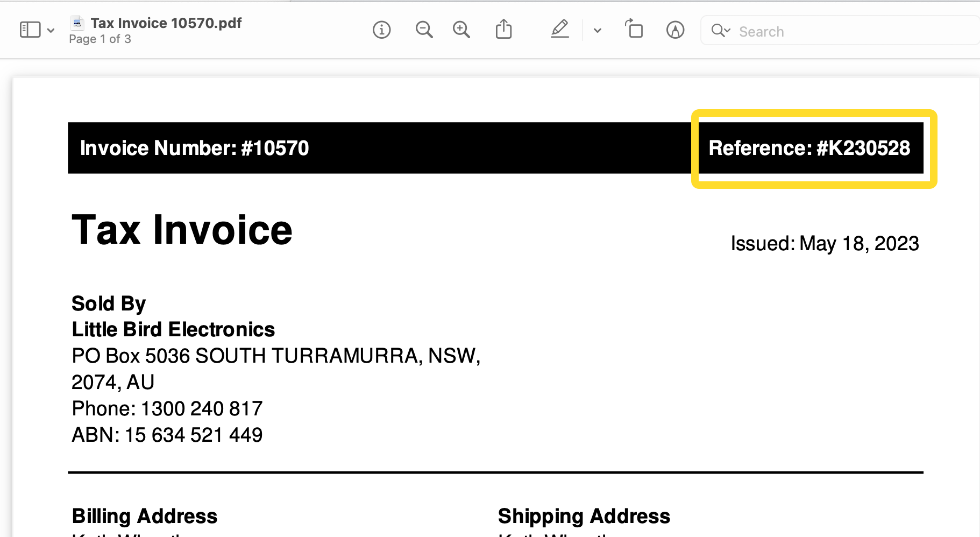
Task: Click the Issued May 18, 2023 date
Action: click(824, 243)
